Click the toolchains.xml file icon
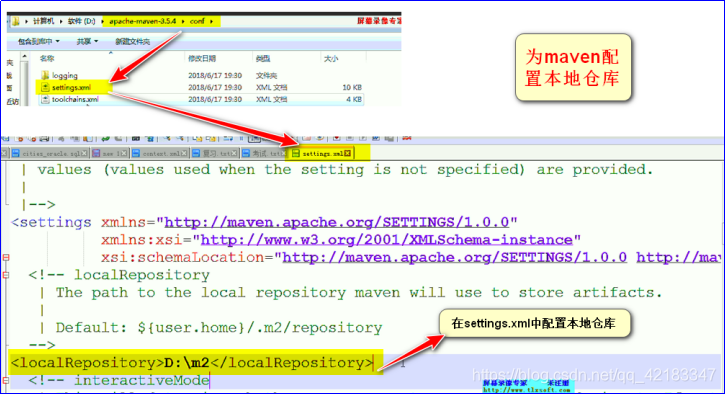 coord(45,99)
